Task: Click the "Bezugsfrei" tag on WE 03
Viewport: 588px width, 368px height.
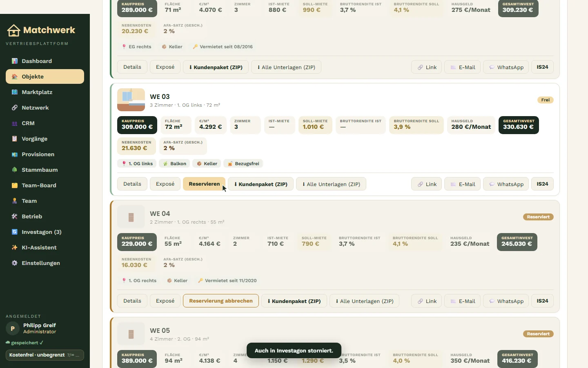Action: coord(243,164)
